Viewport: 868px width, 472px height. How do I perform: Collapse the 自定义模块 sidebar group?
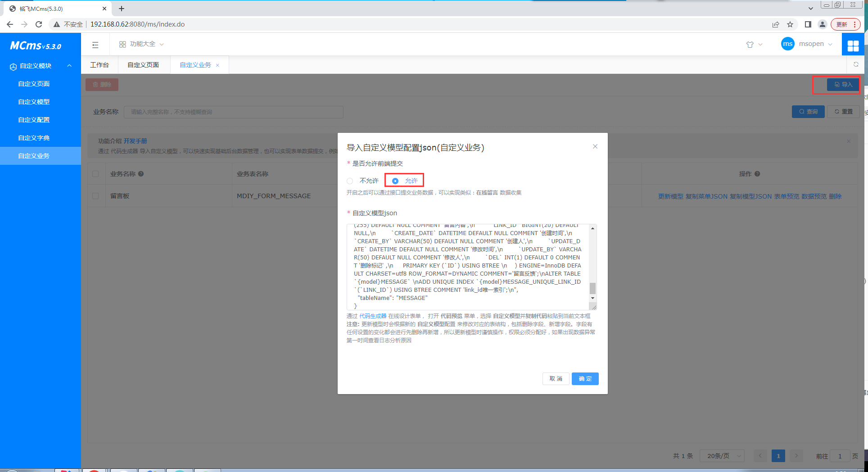point(69,66)
